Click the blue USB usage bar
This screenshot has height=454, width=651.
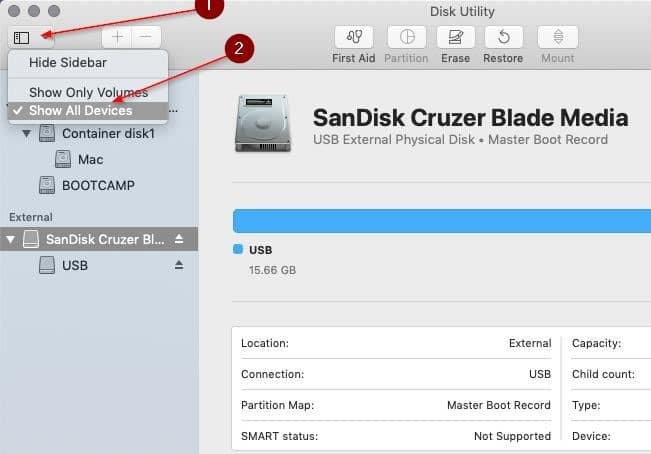pyautogui.click(x=442, y=221)
